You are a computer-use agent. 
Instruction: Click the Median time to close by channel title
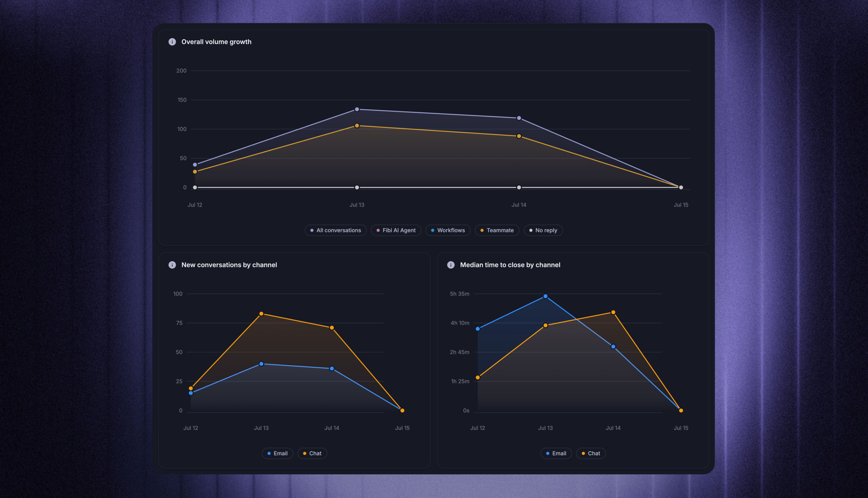pos(510,265)
